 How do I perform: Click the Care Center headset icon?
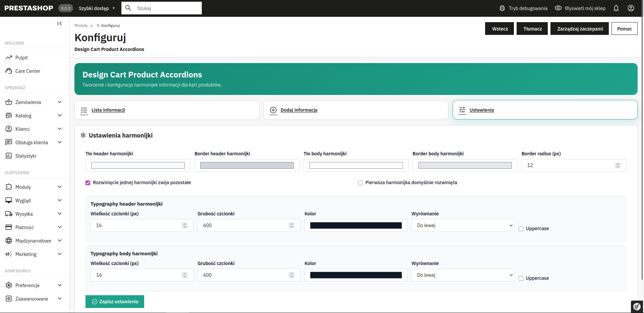tap(9, 71)
